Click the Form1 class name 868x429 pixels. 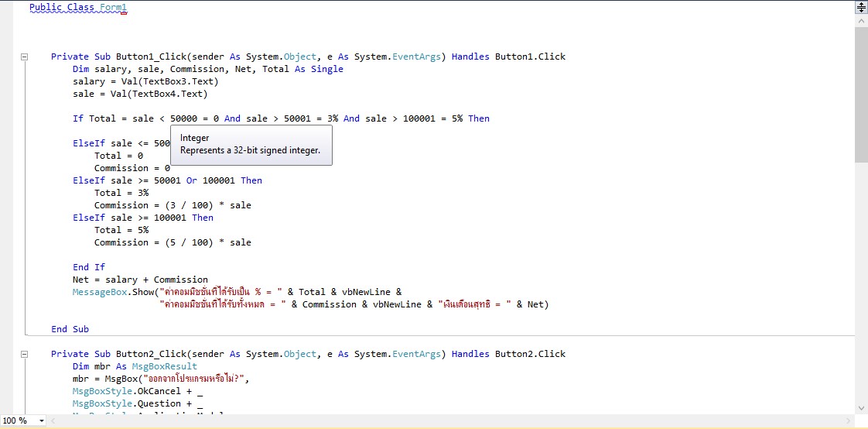(113, 7)
